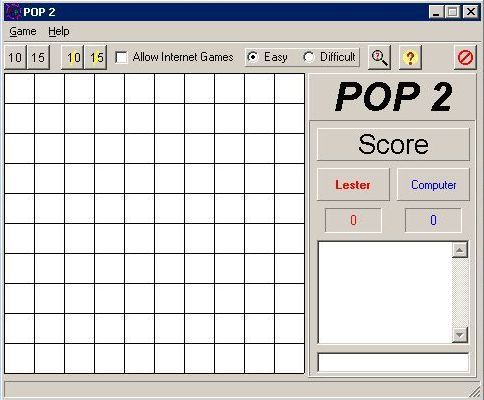
Task: Click the top-right cell of the game grid
Action: pos(290,89)
